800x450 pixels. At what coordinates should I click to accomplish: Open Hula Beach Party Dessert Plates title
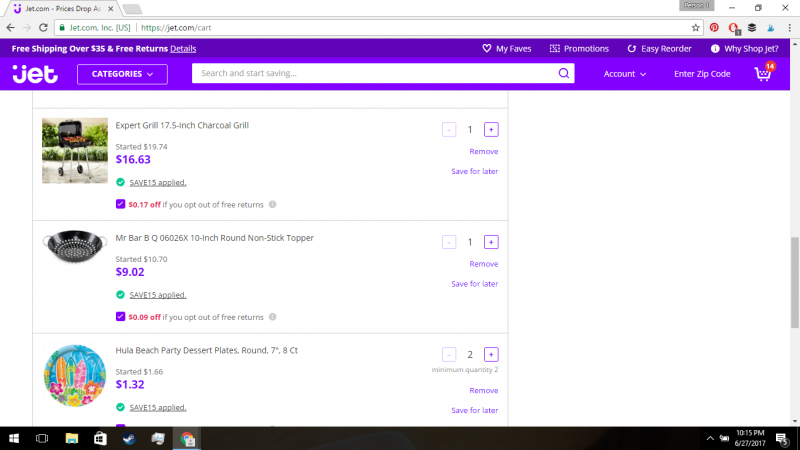click(207, 350)
